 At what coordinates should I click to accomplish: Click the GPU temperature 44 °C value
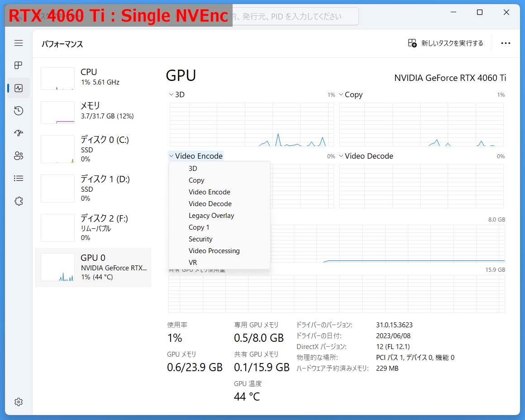tap(247, 396)
